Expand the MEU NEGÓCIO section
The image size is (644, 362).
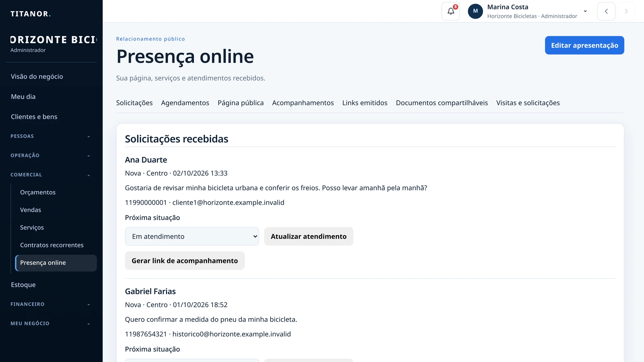coord(51,323)
